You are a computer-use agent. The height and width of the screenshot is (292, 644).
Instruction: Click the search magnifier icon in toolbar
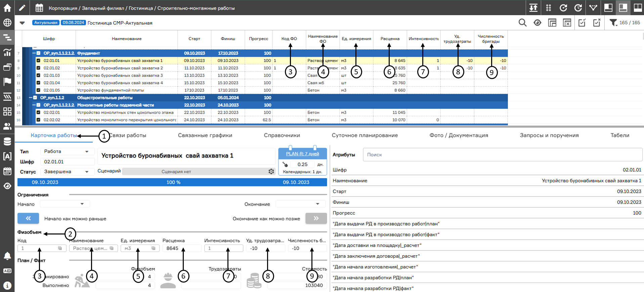coord(522,23)
